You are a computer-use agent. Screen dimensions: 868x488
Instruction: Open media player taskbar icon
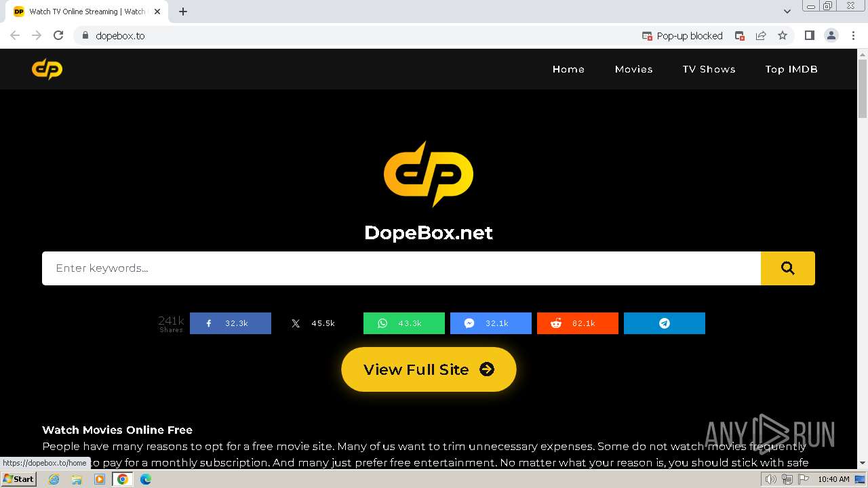tap(100, 479)
